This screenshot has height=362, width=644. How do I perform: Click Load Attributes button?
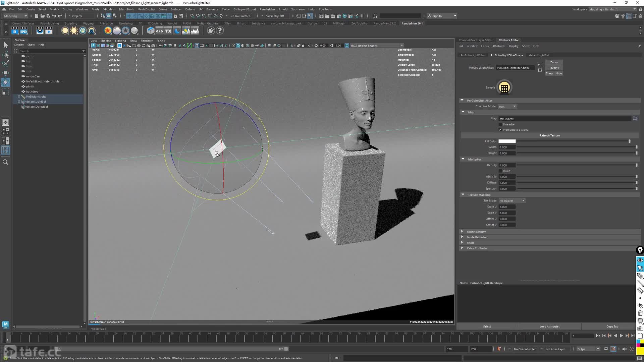pos(549,326)
